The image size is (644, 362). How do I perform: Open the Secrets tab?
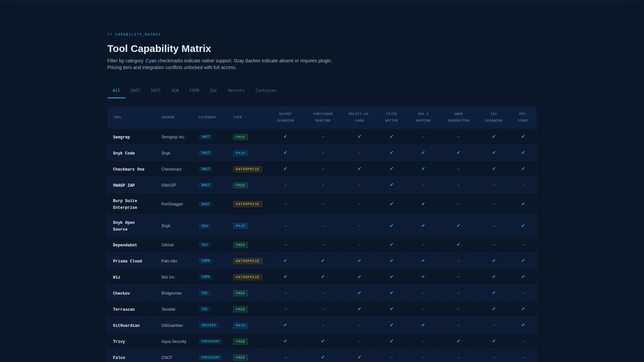[236, 90]
